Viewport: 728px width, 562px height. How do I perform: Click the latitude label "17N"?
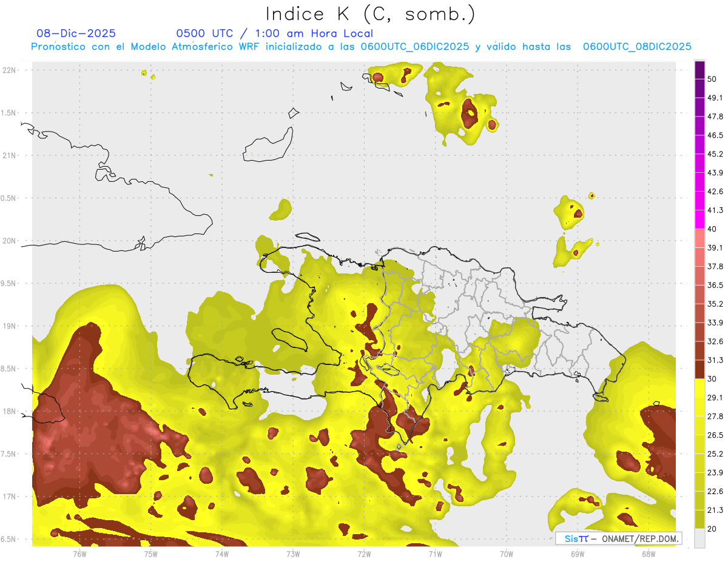pyautogui.click(x=10, y=497)
